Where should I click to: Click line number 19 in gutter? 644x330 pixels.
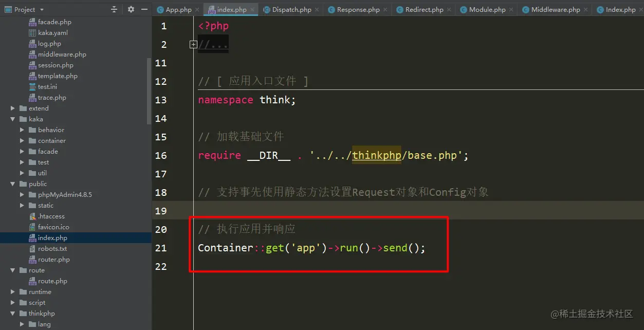click(x=161, y=211)
